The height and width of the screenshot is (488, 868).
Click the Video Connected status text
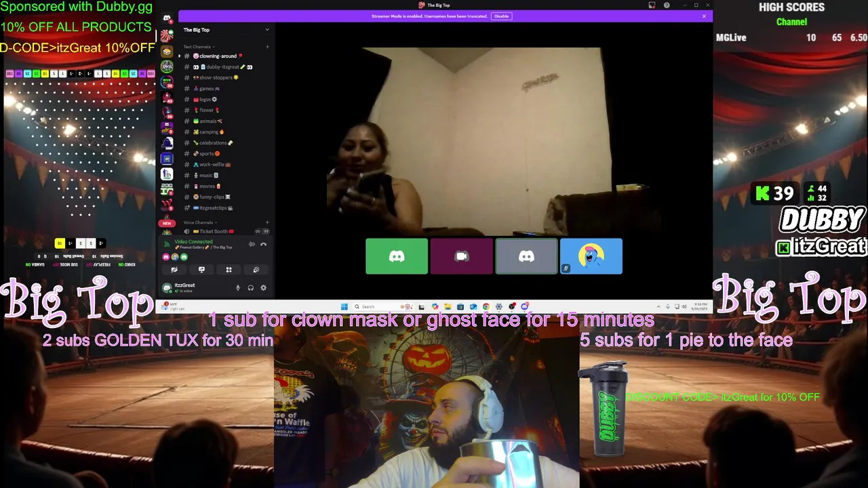pos(193,242)
